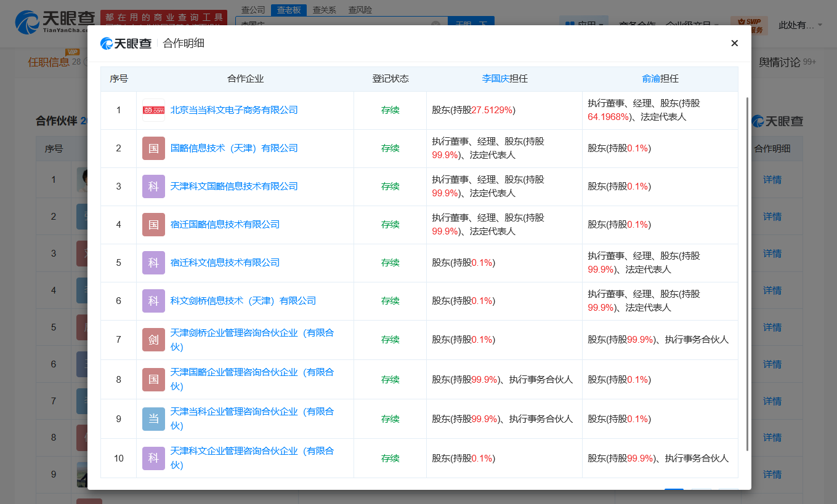Screen dimensions: 837x504
Task: Click the cell containing 64.1968%
Action: tap(660, 110)
